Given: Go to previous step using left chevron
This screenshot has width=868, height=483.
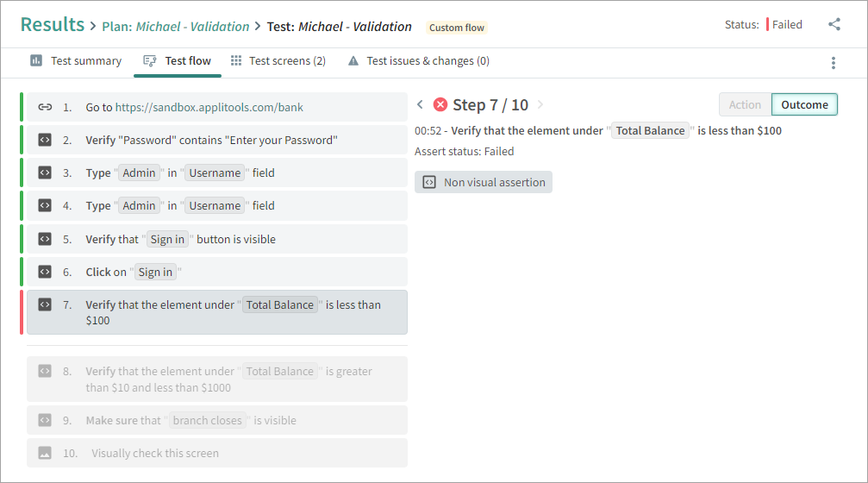Looking at the screenshot, I should tap(420, 104).
